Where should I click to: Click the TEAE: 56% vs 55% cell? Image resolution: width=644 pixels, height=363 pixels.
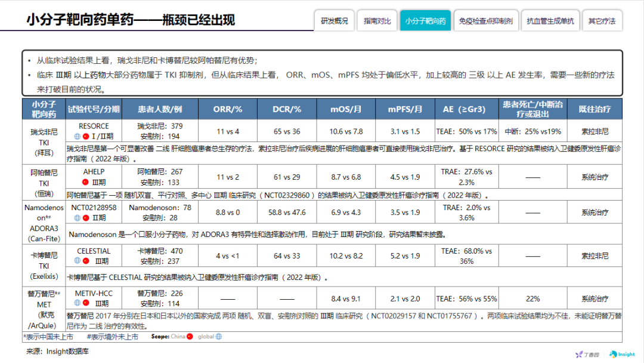pos(466,299)
